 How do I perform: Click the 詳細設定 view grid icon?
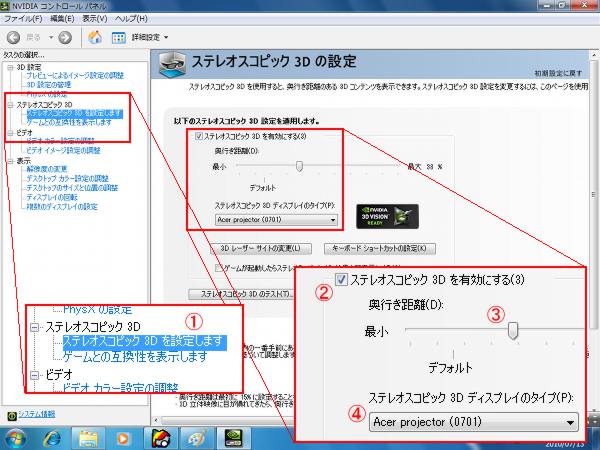[119, 38]
